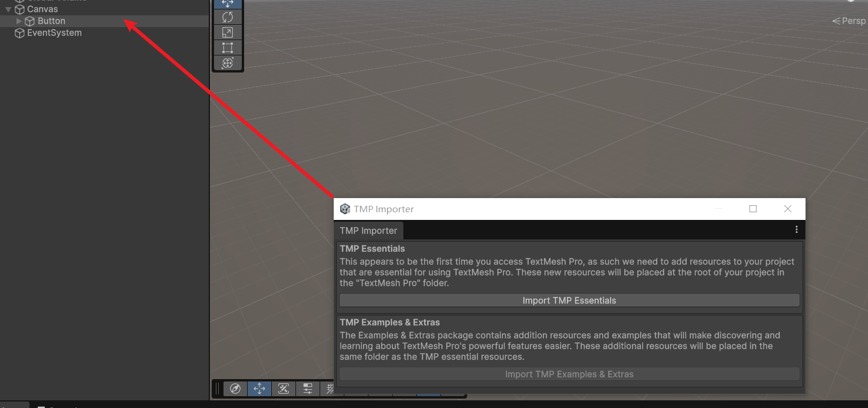Select the Canvas object in hierarchy
868x408 pixels.
point(42,9)
